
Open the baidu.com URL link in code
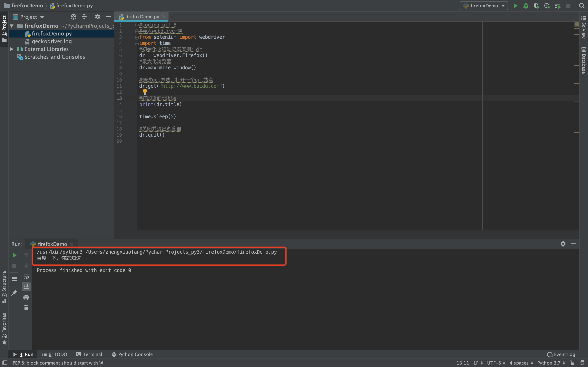(190, 86)
